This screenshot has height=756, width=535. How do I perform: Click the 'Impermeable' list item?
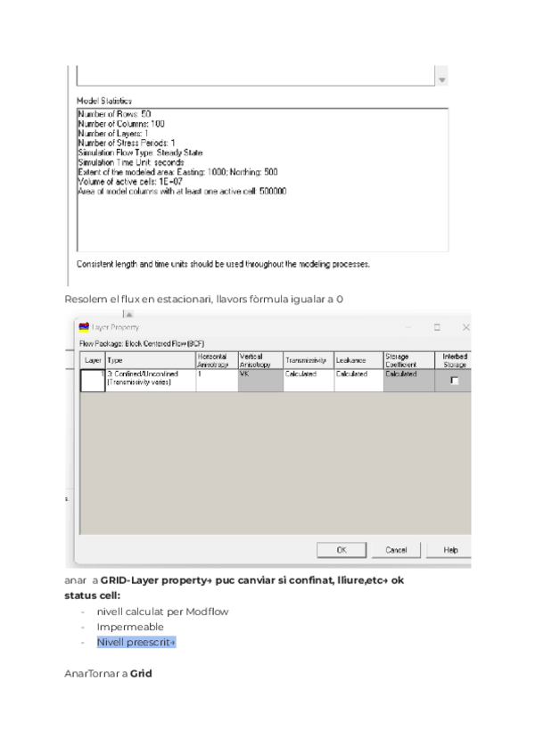tap(130, 627)
